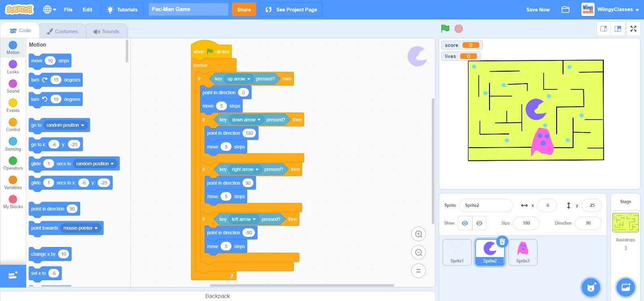The image size is (644, 301).
Task: Open the go to random position dropdown
Action: [65, 125]
